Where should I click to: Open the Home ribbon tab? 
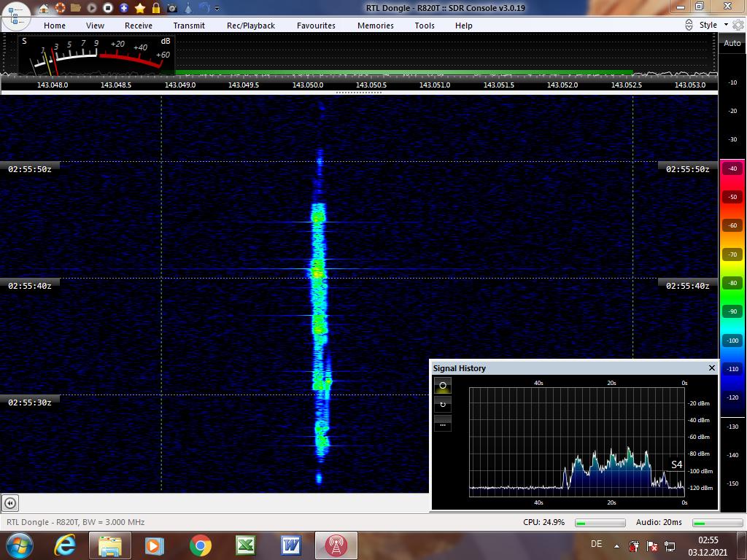55,26
